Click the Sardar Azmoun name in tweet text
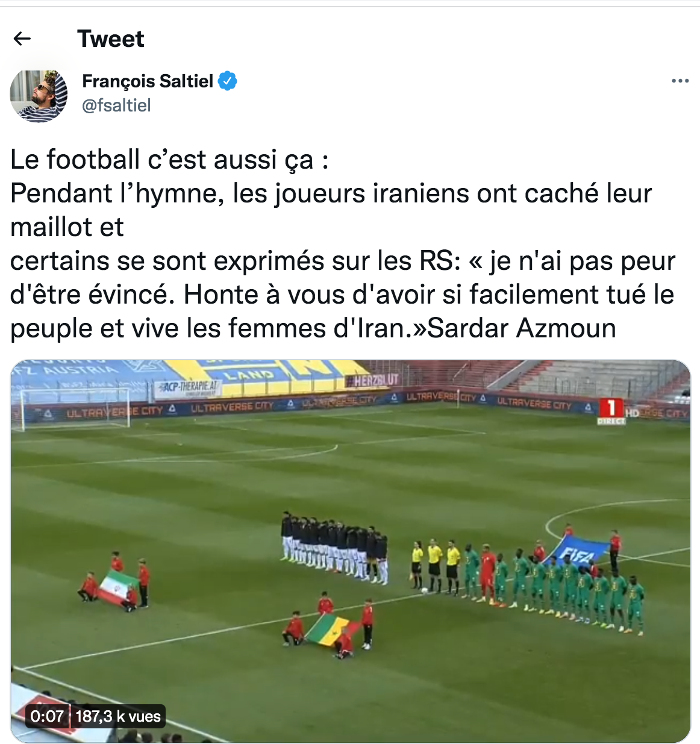Image resolution: width=700 pixels, height=744 pixels. click(522, 328)
